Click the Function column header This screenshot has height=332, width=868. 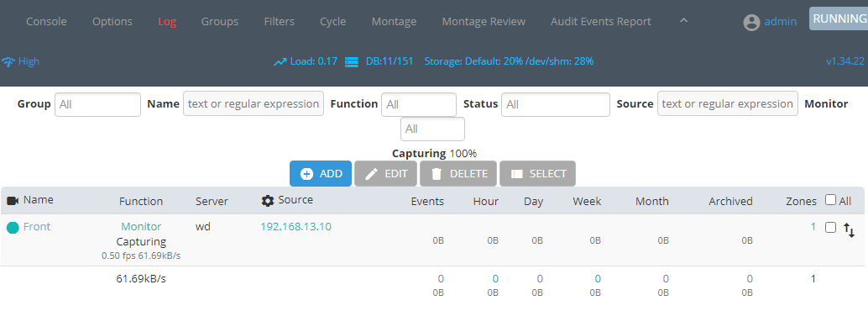[x=141, y=201]
